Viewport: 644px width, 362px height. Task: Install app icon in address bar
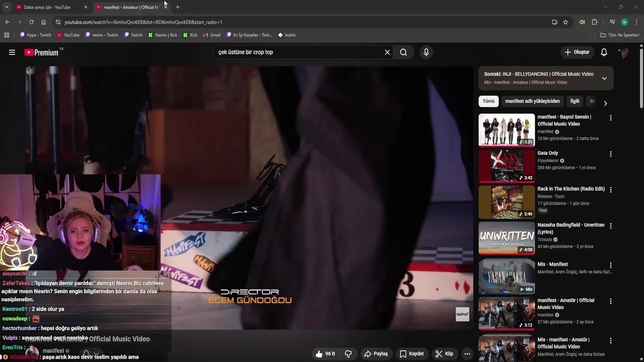coord(554,22)
